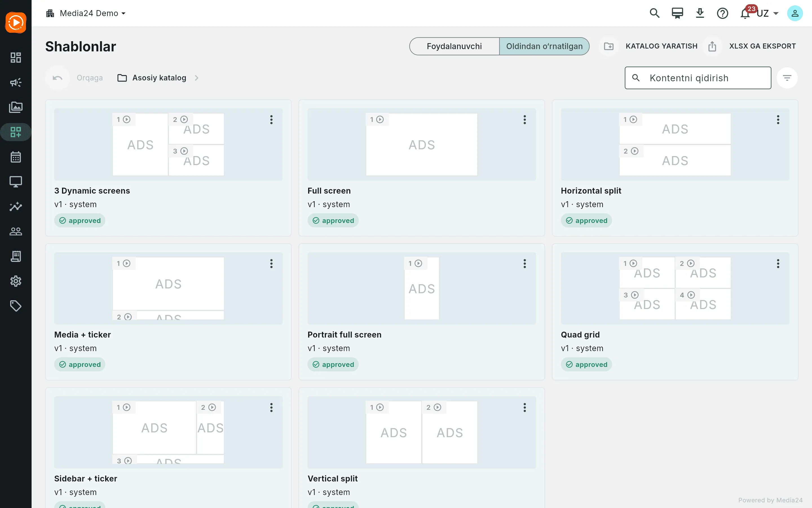Click the Kontentni qidirish search field
Viewport: 812px width, 508px height.
tap(698, 78)
